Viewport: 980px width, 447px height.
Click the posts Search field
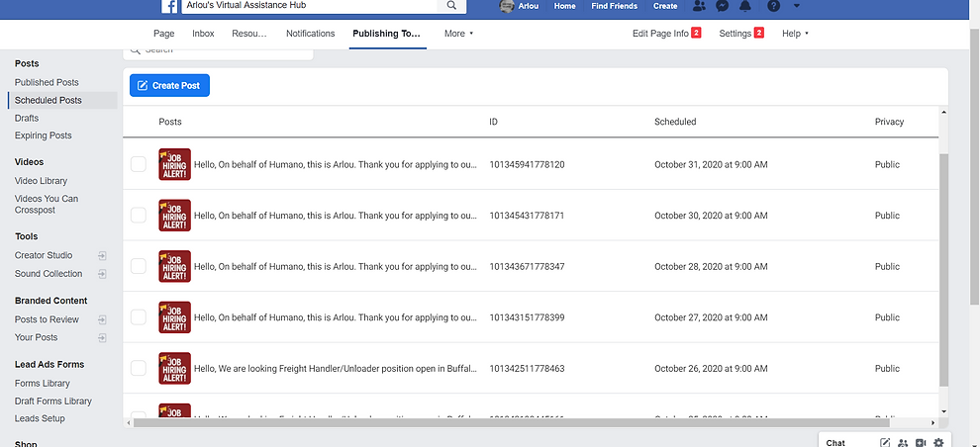coord(218,52)
